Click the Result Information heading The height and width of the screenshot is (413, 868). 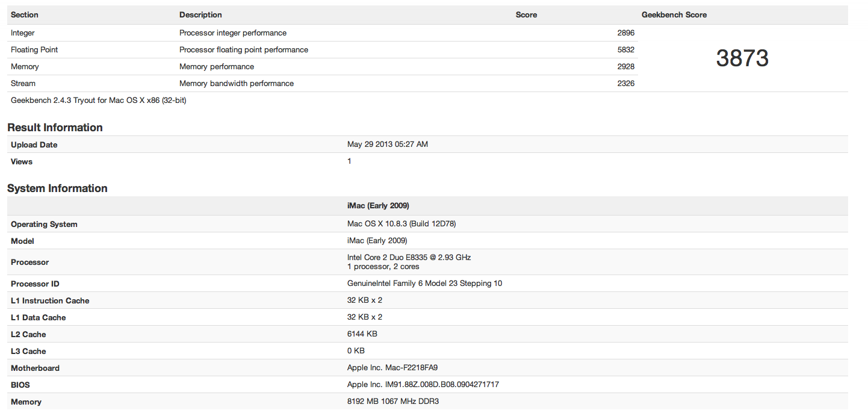click(x=55, y=128)
